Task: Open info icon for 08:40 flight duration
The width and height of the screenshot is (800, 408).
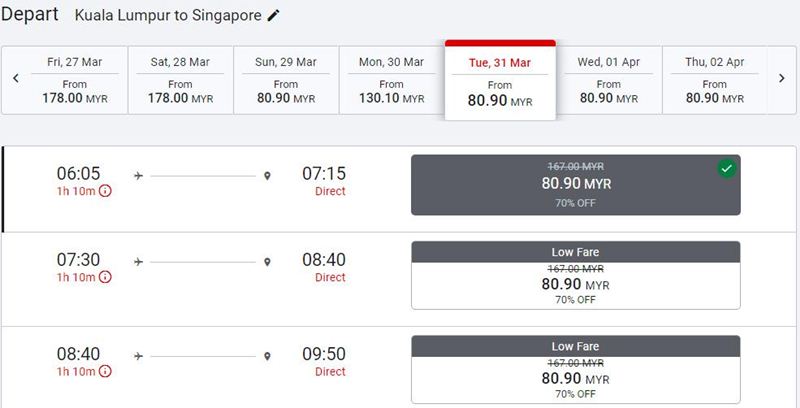Action: click(x=105, y=372)
